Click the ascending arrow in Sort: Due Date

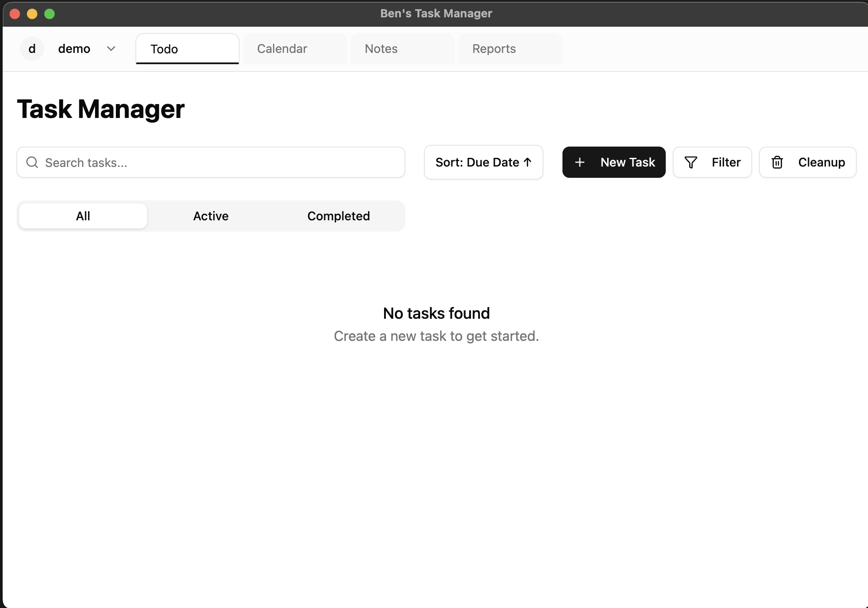point(527,162)
